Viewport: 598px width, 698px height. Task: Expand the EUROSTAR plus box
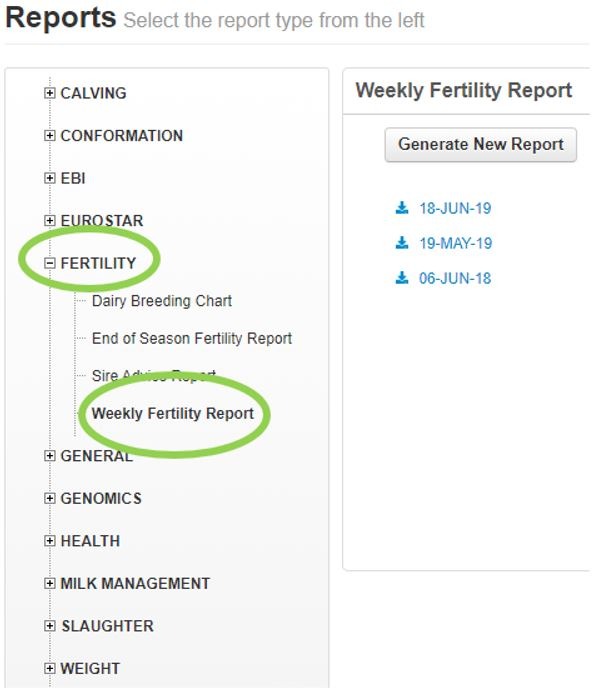[x=50, y=222]
